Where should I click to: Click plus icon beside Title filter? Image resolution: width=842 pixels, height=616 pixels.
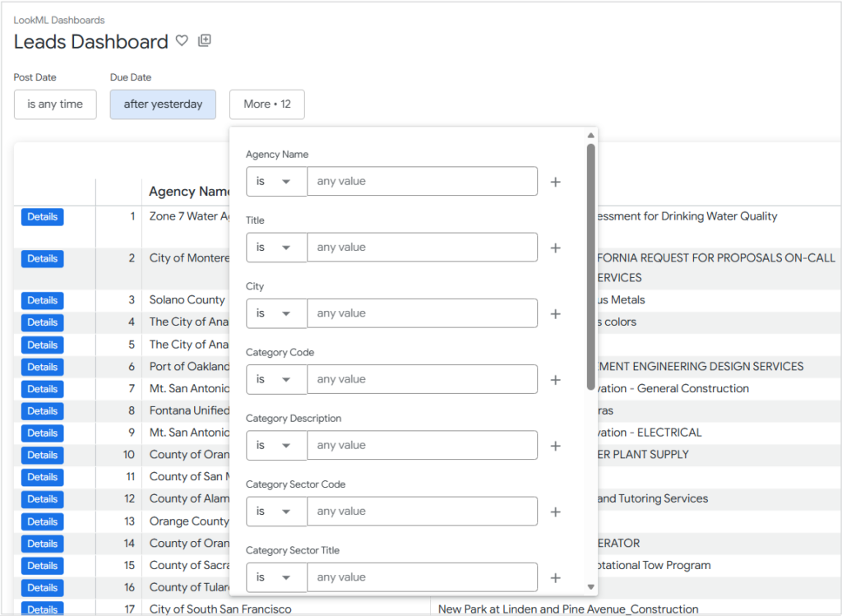(555, 248)
